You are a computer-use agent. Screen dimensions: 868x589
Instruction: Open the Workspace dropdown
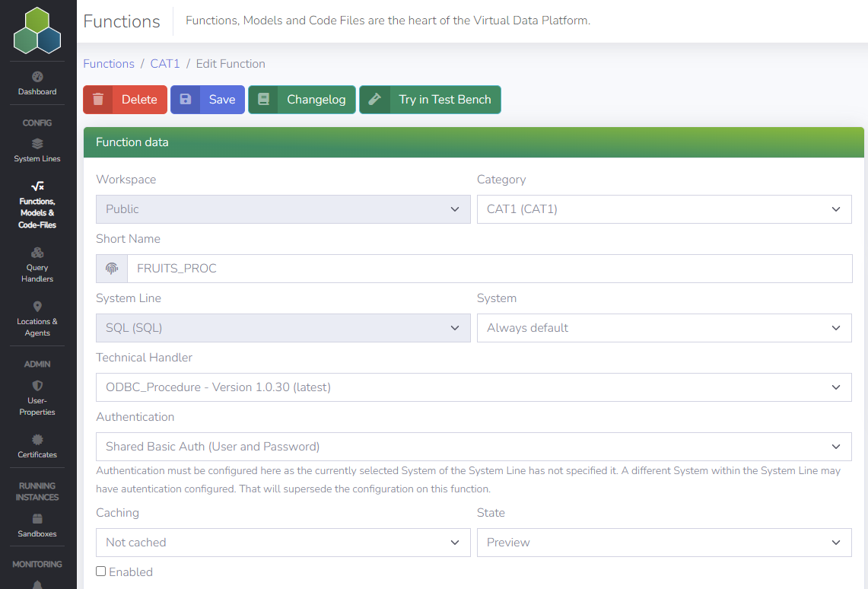(282, 209)
